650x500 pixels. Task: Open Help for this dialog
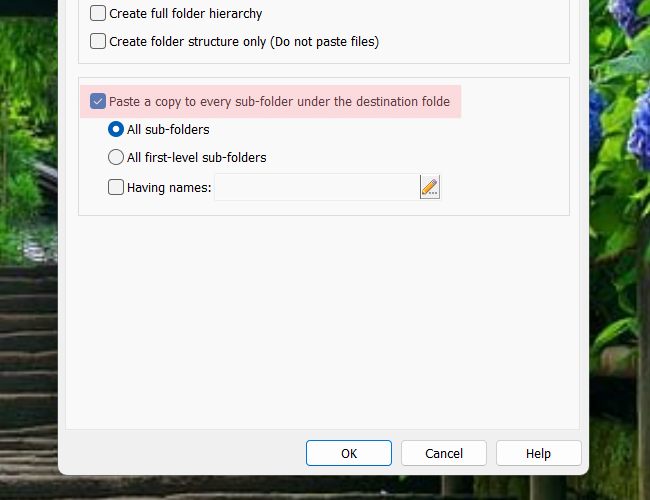(x=538, y=453)
